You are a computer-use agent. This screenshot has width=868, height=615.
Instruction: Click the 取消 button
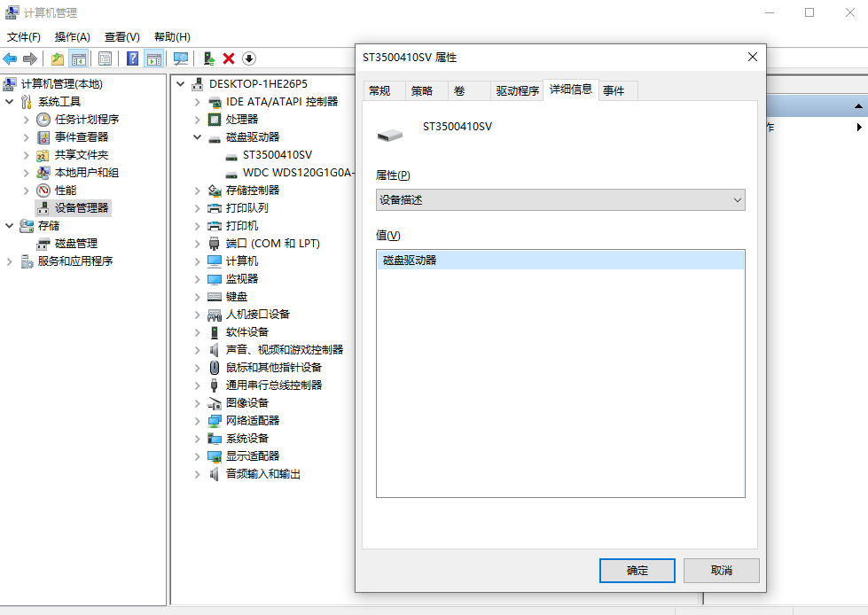click(721, 570)
